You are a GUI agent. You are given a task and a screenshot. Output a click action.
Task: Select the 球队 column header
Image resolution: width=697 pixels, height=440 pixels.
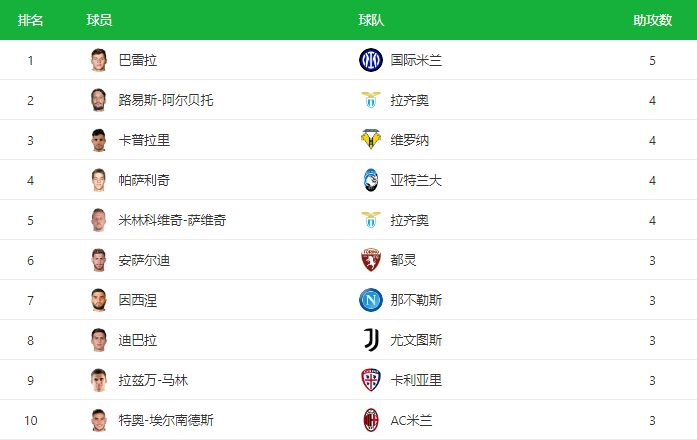[x=371, y=20]
